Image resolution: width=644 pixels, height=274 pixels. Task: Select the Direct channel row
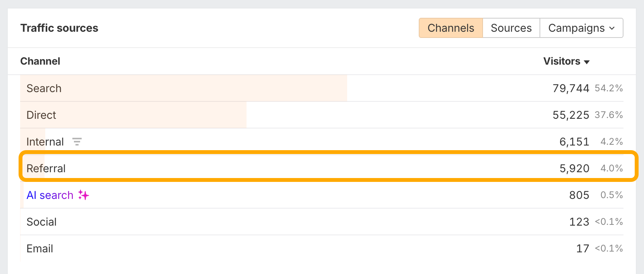tap(322, 115)
